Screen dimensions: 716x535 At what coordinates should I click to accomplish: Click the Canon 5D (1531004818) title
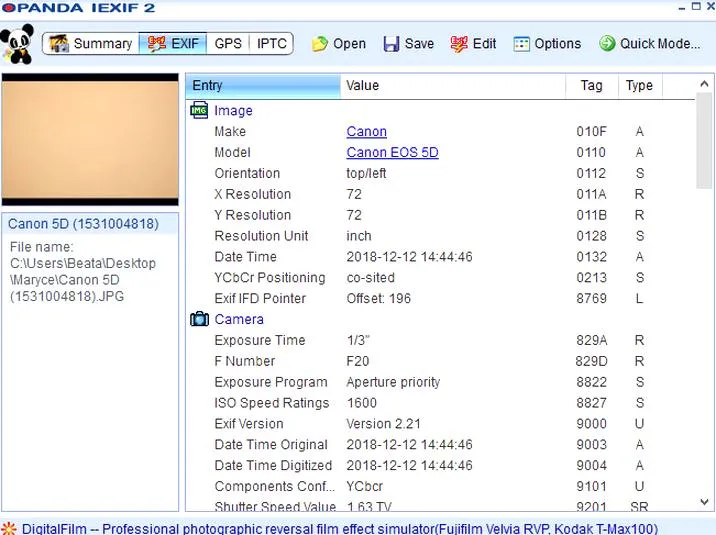click(84, 224)
